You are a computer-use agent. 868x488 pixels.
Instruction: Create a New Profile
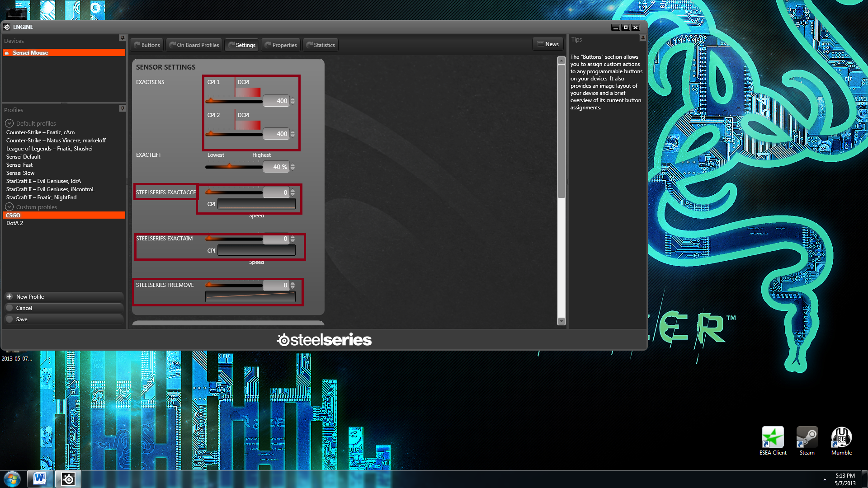pos(64,297)
